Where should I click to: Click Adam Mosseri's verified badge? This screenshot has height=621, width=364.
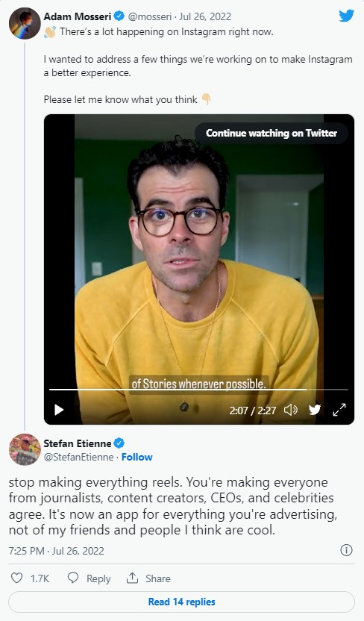click(119, 16)
